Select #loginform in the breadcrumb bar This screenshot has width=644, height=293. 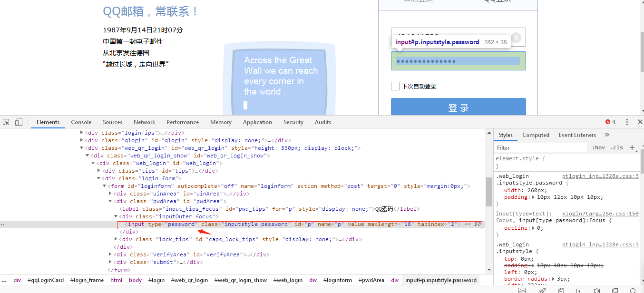pyautogui.click(x=338, y=280)
